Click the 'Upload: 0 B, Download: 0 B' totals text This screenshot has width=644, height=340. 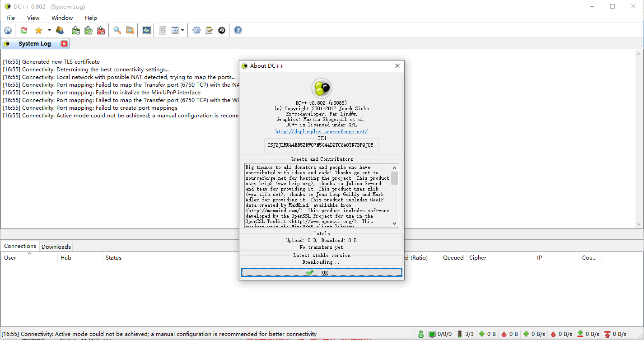point(322,240)
